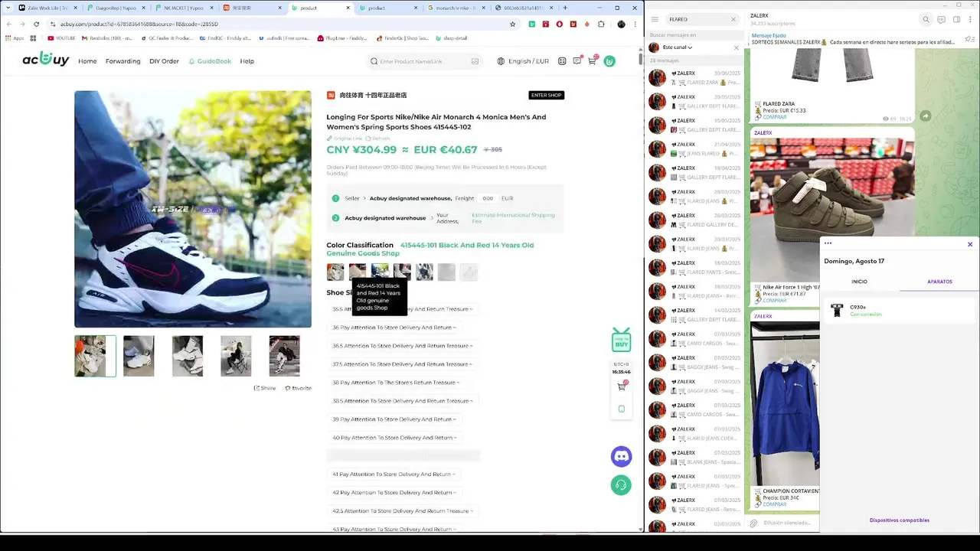Add the product to Favorite
The image size is (980, 551).
[x=298, y=388]
